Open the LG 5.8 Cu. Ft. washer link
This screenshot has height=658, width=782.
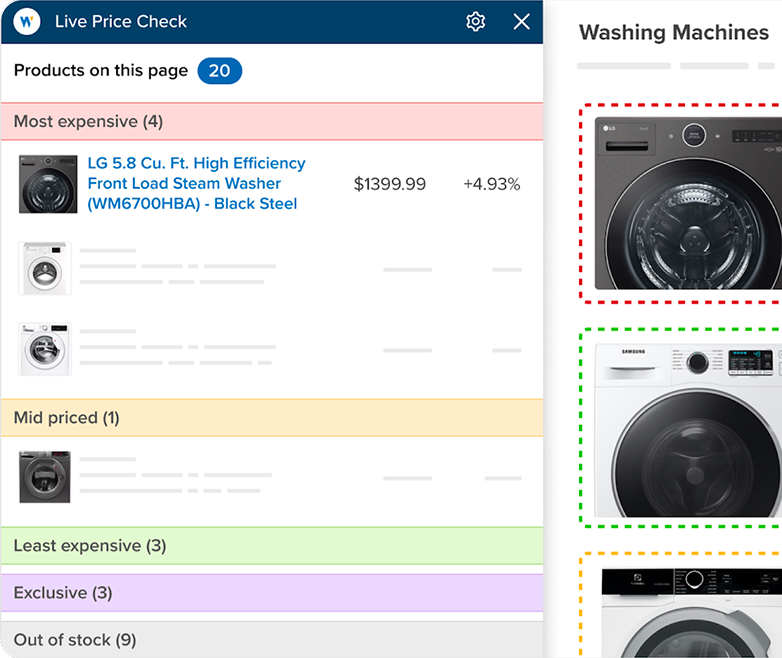click(196, 183)
